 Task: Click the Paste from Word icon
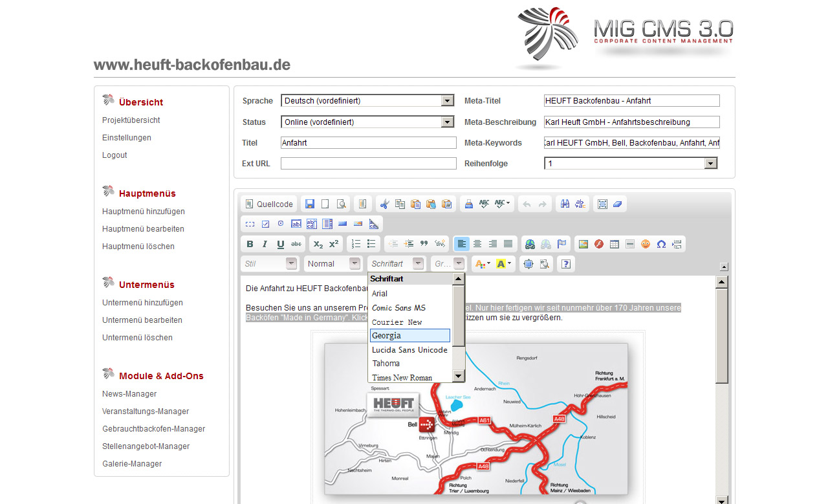tap(446, 204)
